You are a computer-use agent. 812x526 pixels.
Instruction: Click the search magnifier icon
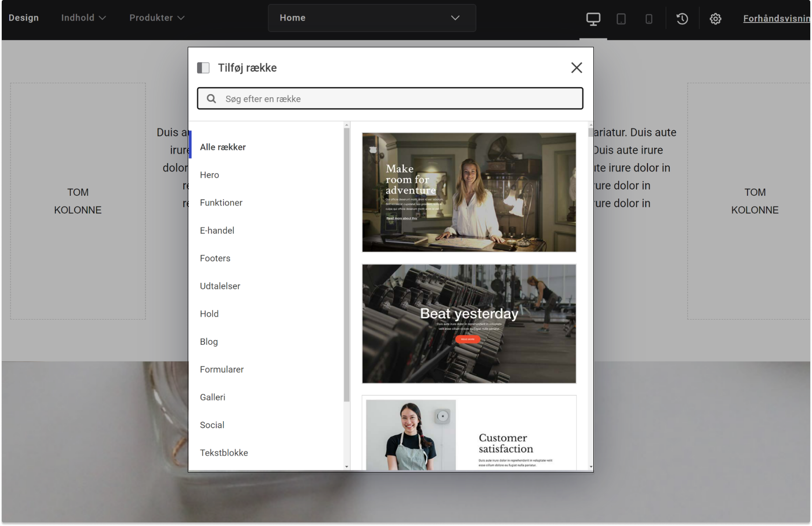[212, 99]
